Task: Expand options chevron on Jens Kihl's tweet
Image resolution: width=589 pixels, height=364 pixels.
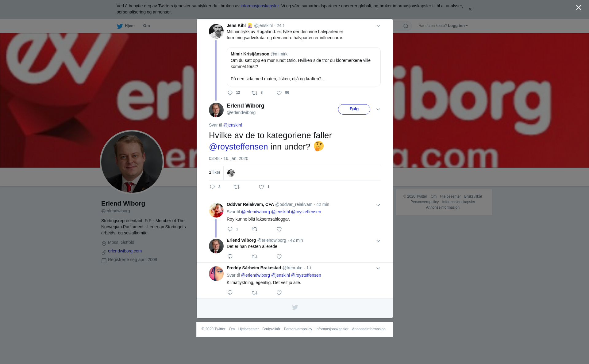Action: coord(378,26)
